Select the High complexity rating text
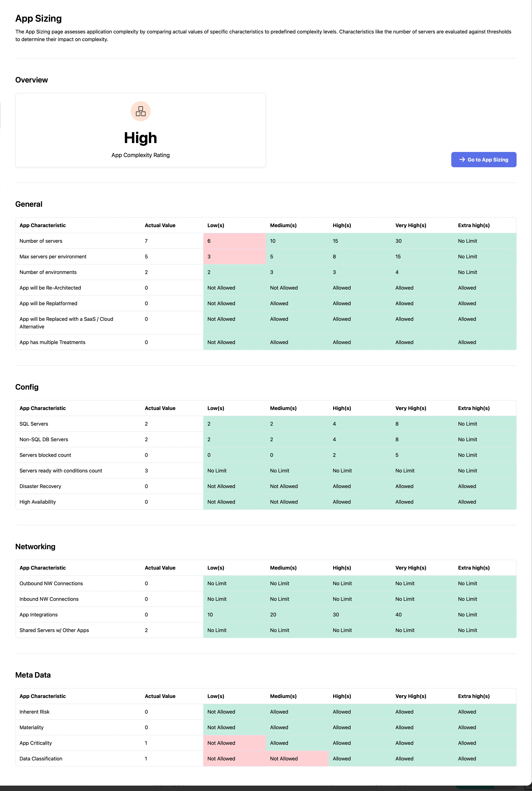The width and height of the screenshot is (532, 791). (x=140, y=138)
